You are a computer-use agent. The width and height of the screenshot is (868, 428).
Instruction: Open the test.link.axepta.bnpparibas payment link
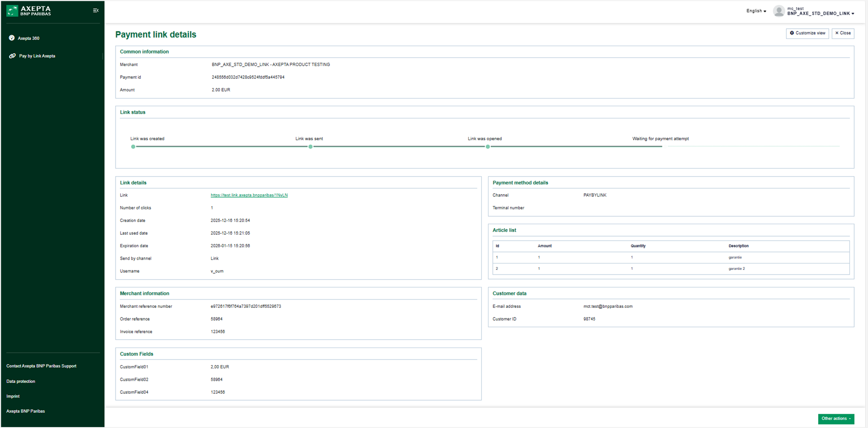(x=249, y=195)
